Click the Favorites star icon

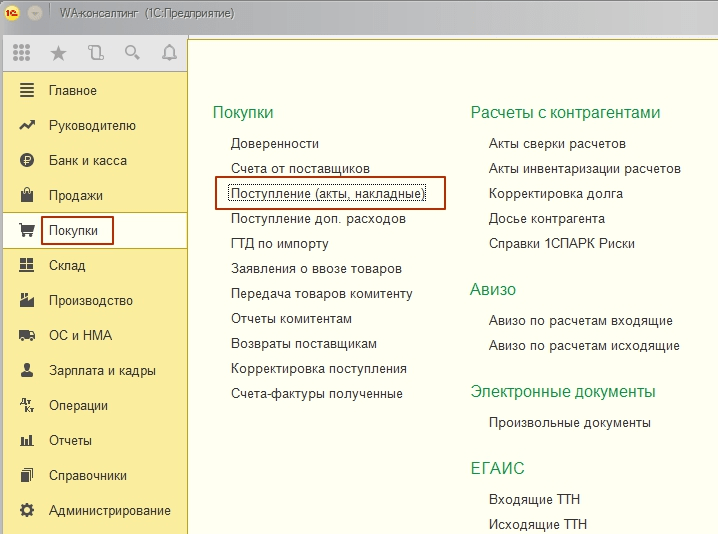pos(58,53)
